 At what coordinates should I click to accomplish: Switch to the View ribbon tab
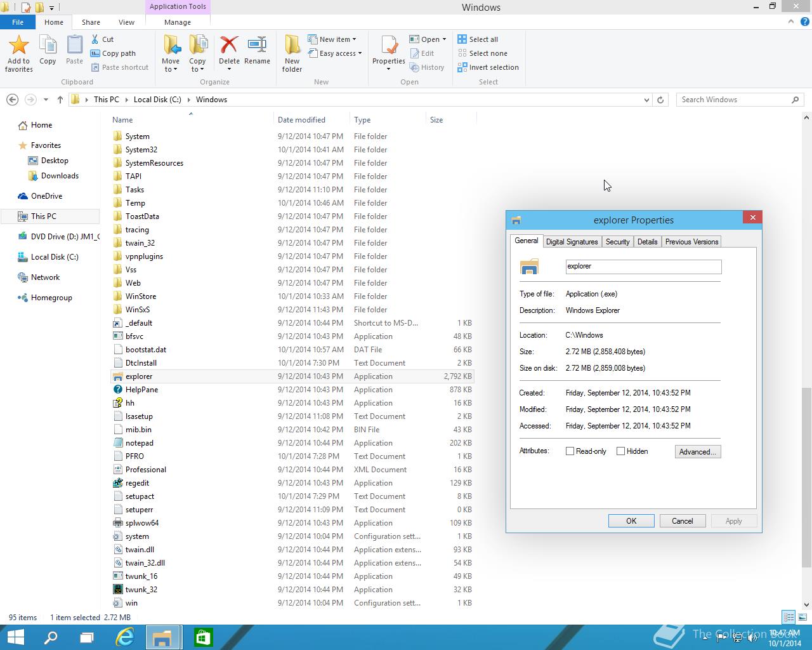[126, 22]
